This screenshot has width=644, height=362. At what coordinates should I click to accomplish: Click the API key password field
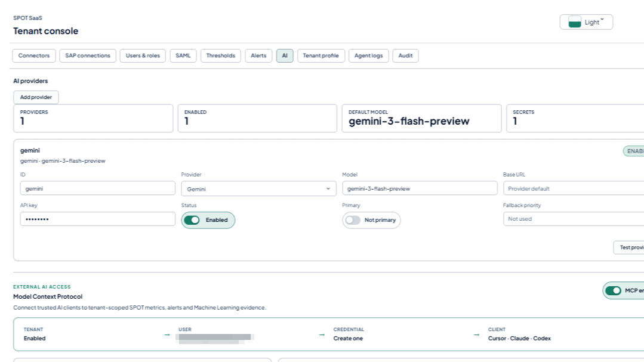pyautogui.click(x=98, y=219)
